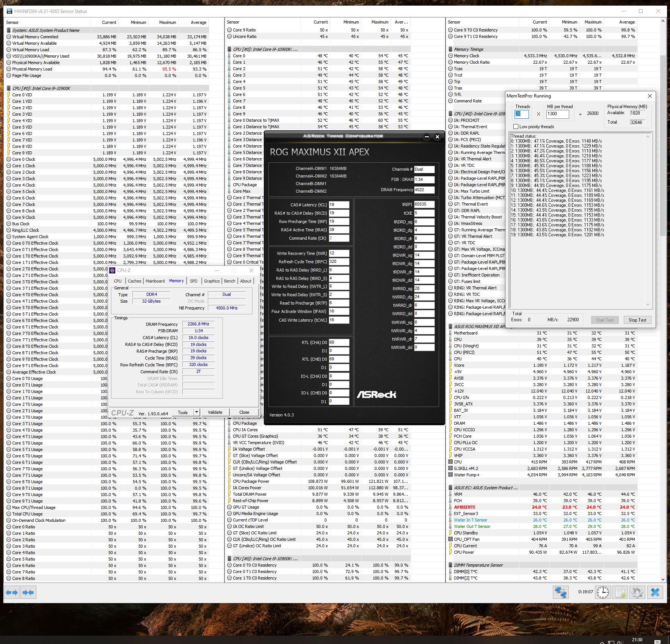This screenshot has width=670, height=644.
Task: Open HWiNFO sensor settings gear icon
Action: coord(637,592)
